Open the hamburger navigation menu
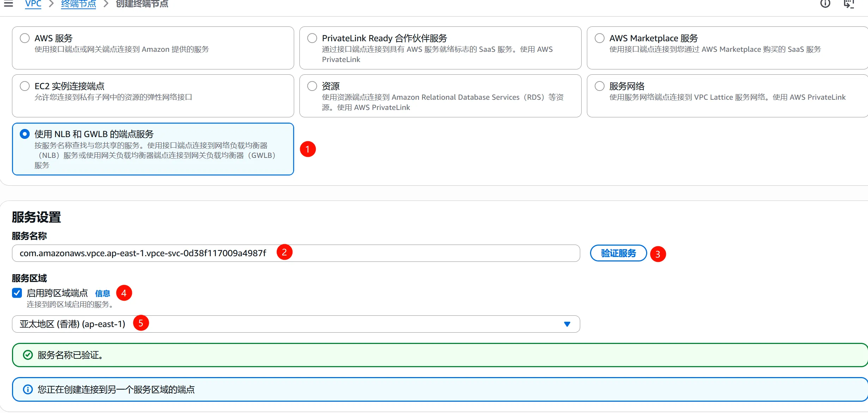The height and width of the screenshot is (413, 868). [x=8, y=4]
